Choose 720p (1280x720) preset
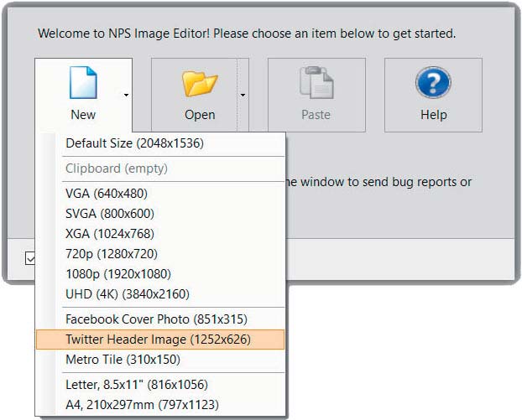This screenshot has width=522, height=420. click(x=160, y=254)
